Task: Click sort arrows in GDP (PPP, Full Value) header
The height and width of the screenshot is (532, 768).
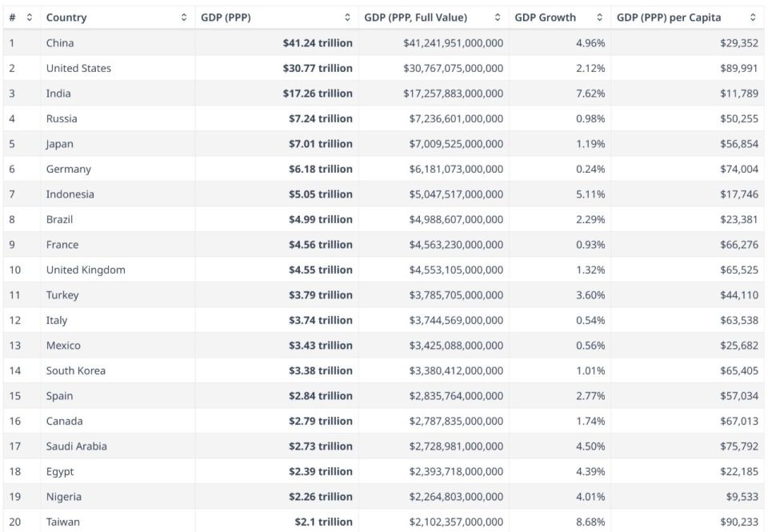Action: 498,18
